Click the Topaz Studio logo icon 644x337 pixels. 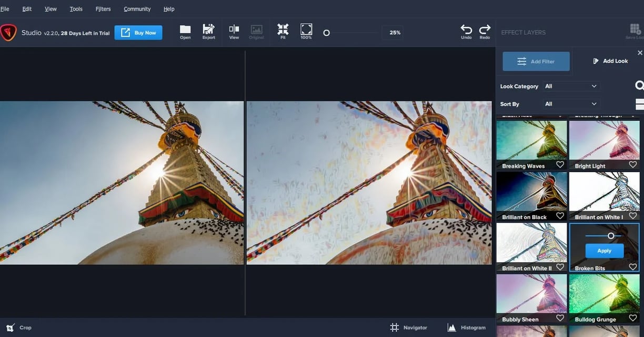coord(8,33)
